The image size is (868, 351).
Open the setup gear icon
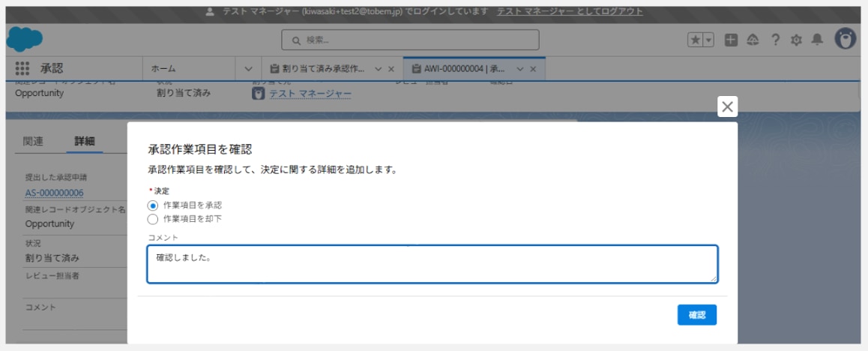[x=796, y=40]
